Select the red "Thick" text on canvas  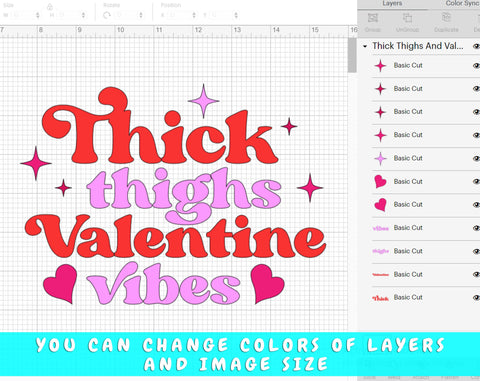click(x=160, y=126)
